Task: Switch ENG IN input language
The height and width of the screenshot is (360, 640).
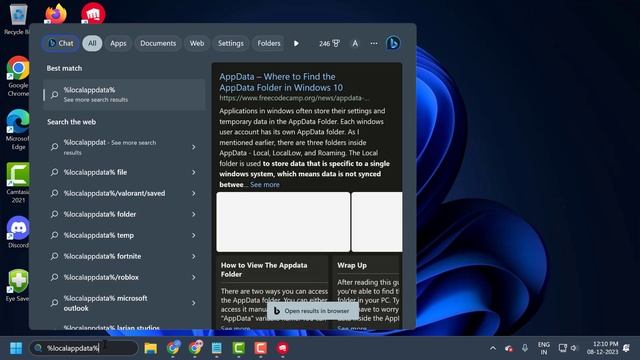Action: click(x=544, y=348)
